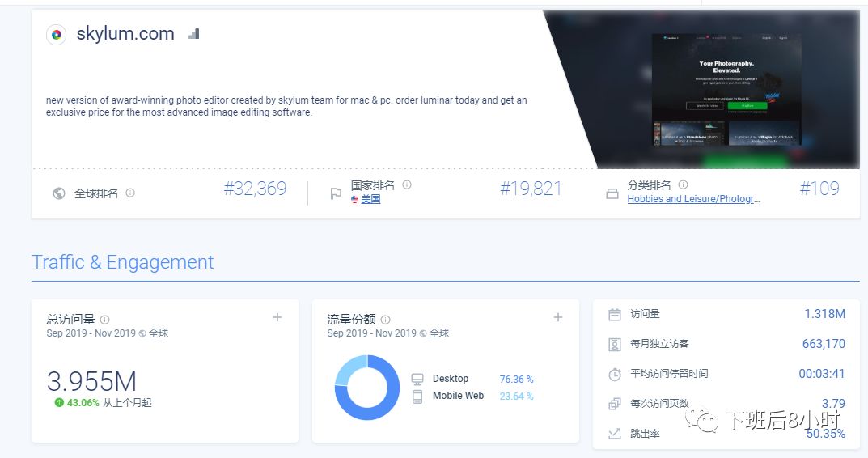
Task: Click the flag icon beside 国家排名
Action: pyautogui.click(x=336, y=193)
